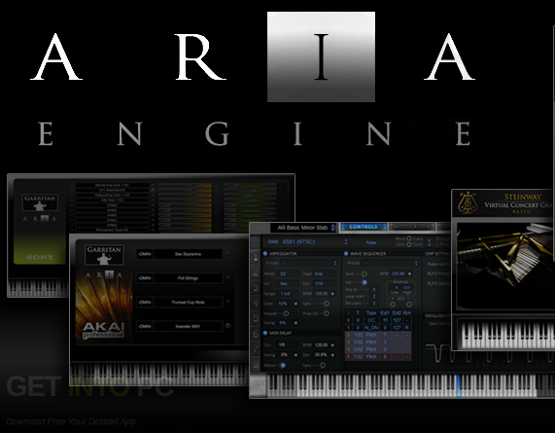Viewport: 555px width, 433px height.
Task: Select the Trumpet Cup Mute instrument slot
Action: 188,302
